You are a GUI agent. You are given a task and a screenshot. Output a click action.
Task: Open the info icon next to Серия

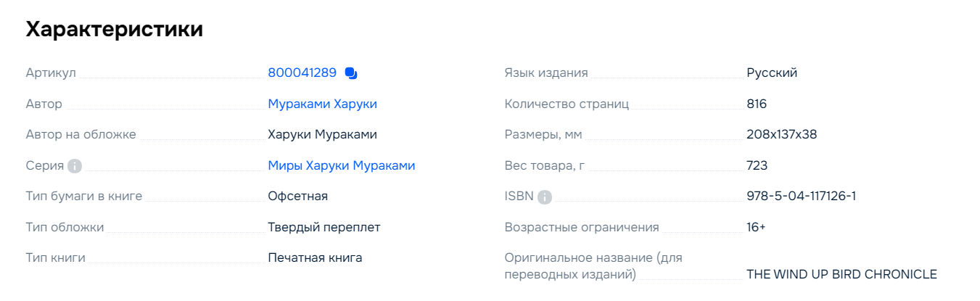click(x=75, y=166)
